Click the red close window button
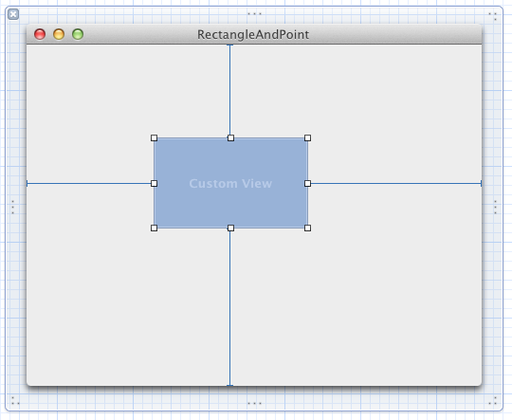512x420 pixels. point(40,34)
